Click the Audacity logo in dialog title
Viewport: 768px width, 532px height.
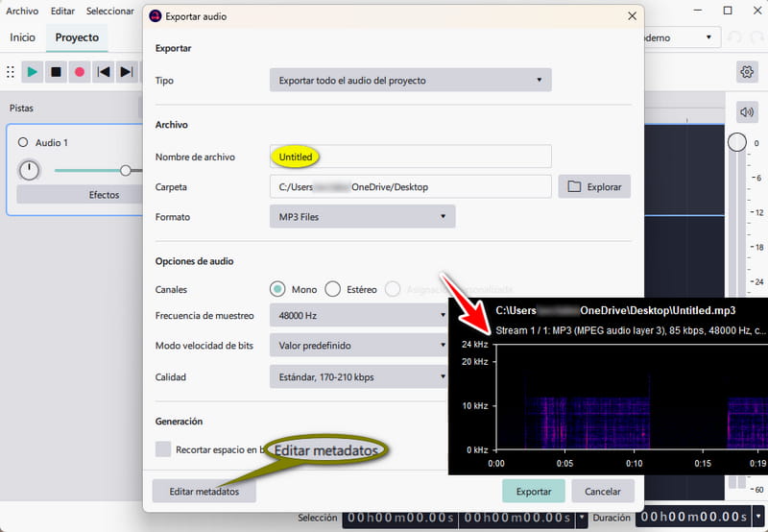[x=156, y=16]
